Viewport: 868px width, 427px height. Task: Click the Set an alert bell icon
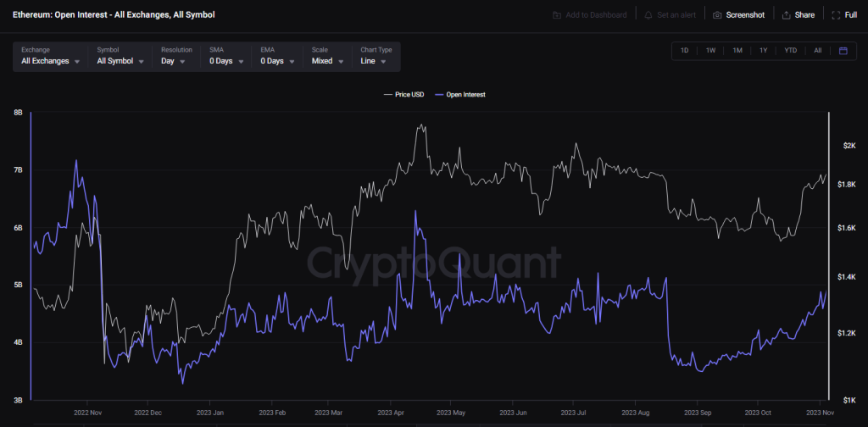pyautogui.click(x=648, y=15)
